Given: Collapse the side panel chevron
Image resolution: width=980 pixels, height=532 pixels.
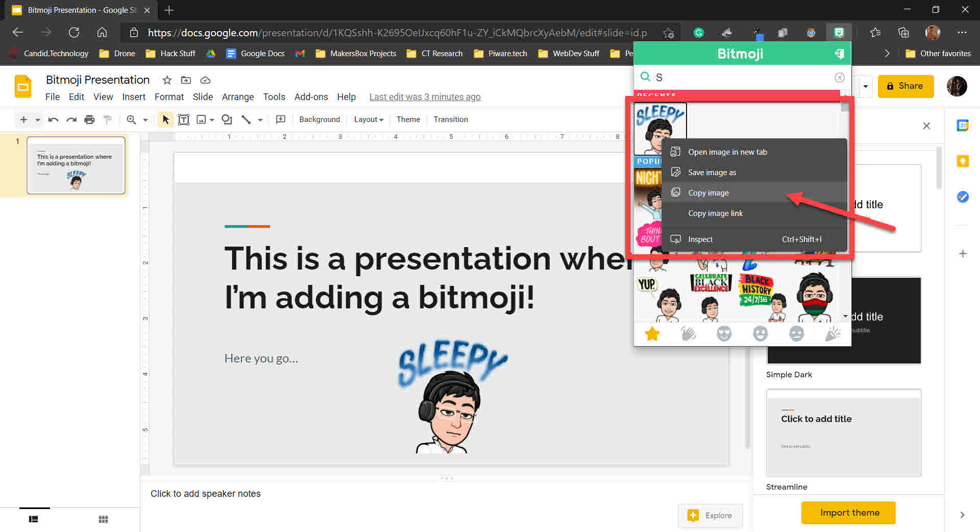Looking at the screenshot, I should (962, 515).
